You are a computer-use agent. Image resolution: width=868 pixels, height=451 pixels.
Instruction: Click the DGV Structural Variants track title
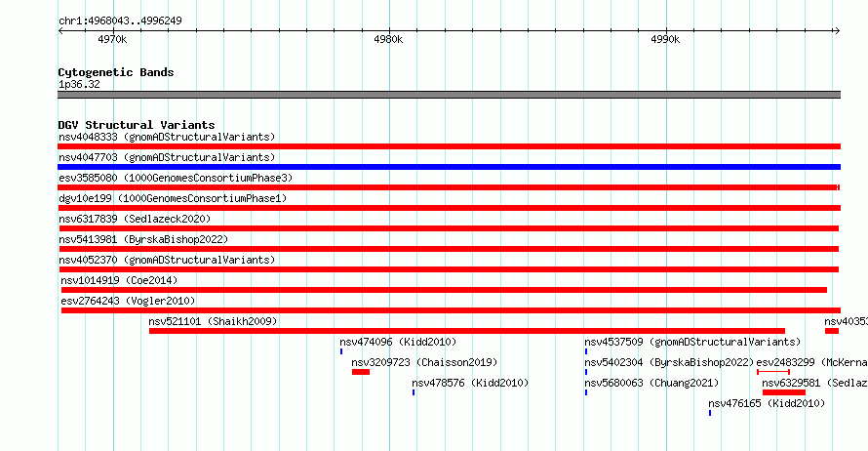click(137, 125)
